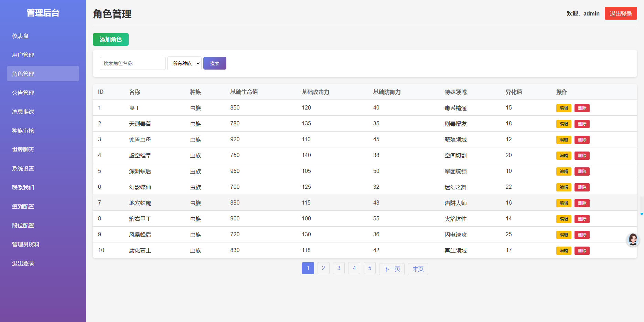Expand the 所有种族 race filter dropdown
The width and height of the screenshot is (644, 322).
point(184,63)
